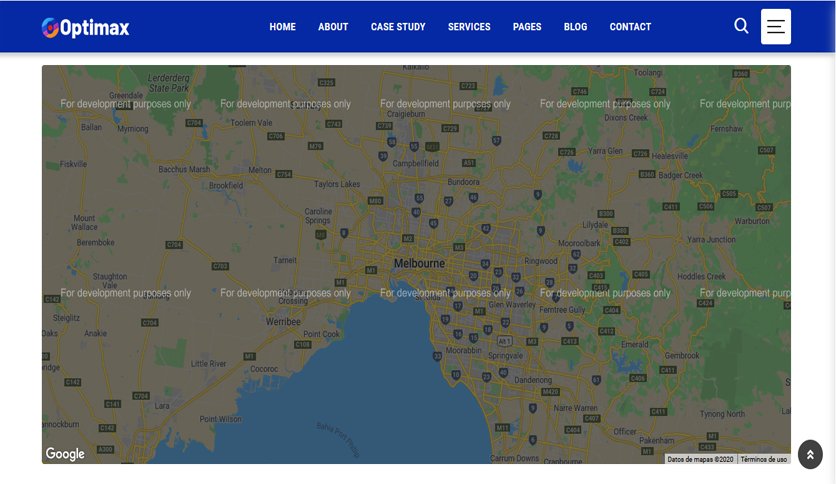The image size is (836, 484).
Task: Click the Springvale map label
Action: (x=505, y=356)
